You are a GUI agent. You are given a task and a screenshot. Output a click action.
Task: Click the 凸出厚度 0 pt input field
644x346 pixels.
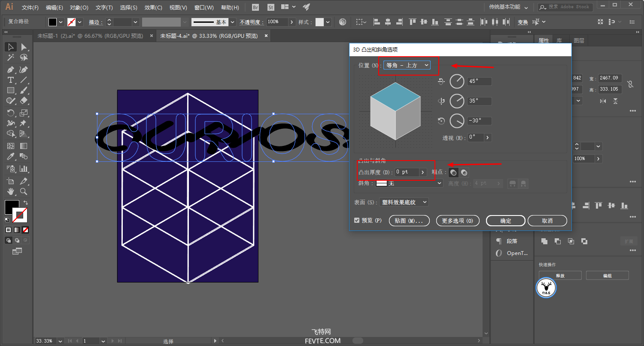(407, 172)
